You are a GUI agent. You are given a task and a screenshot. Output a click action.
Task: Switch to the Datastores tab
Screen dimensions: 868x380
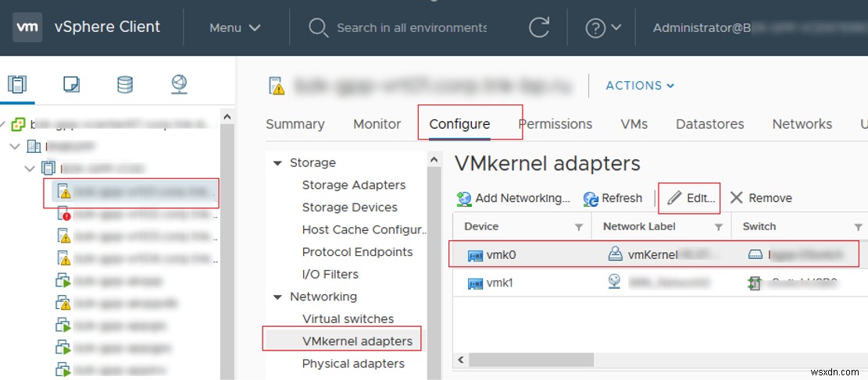tap(709, 124)
